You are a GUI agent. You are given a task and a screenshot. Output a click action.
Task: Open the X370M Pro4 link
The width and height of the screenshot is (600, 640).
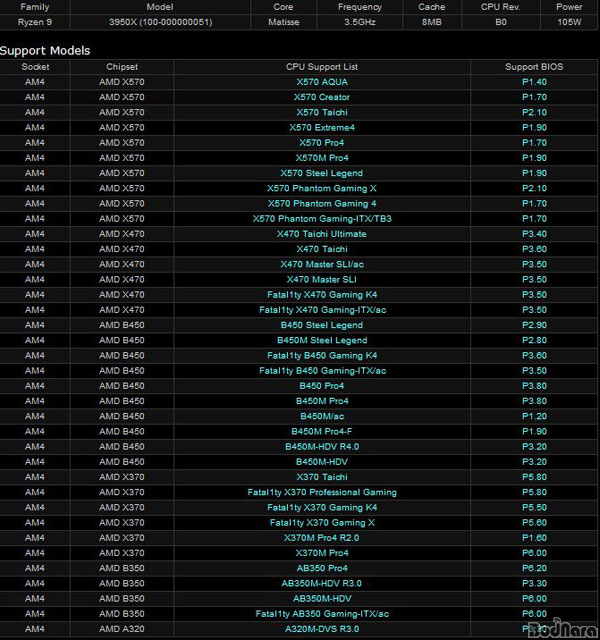[x=322, y=553]
